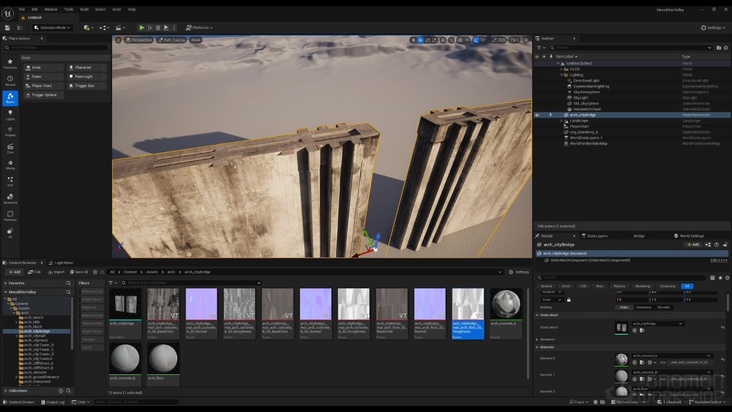The width and height of the screenshot is (732, 412).
Task: Save the current level with the floppy icon
Action: [7, 28]
